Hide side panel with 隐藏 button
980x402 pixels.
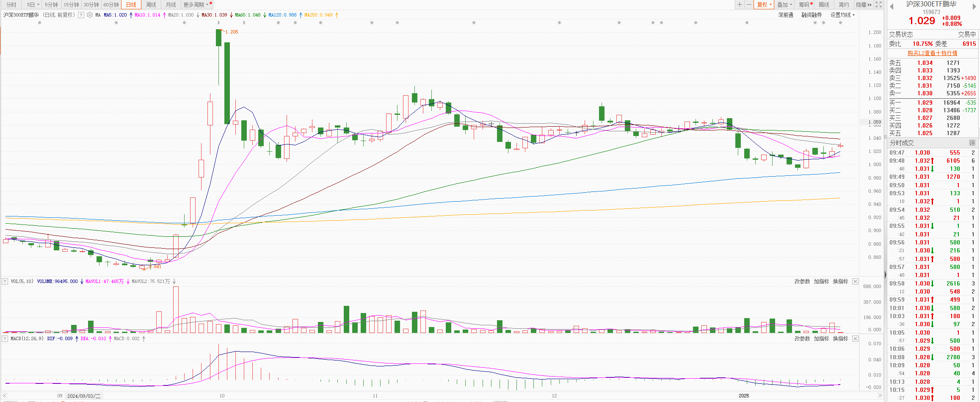click(x=864, y=5)
